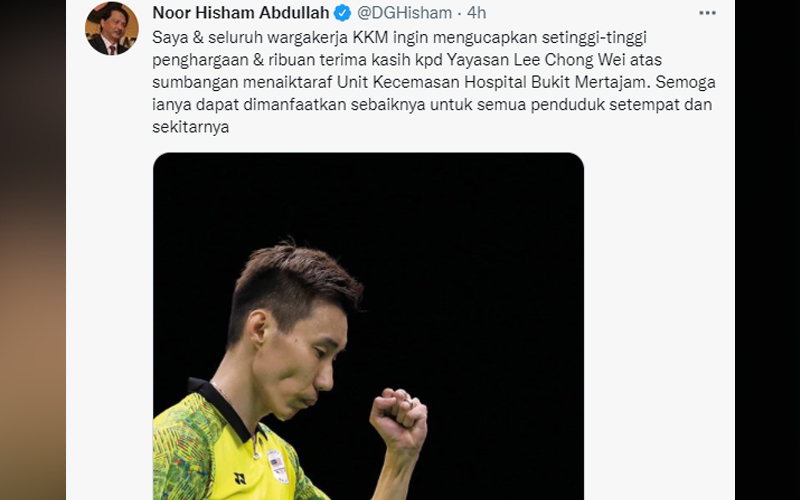The image size is (800, 500).
Task: Open the three-dot more options menu
Action: tap(707, 13)
